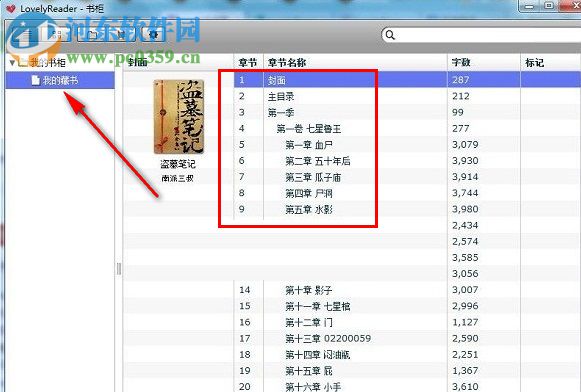The width and height of the screenshot is (581, 392).
Task: Collapse the 我的书柜 tree node
Action: point(12,63)
